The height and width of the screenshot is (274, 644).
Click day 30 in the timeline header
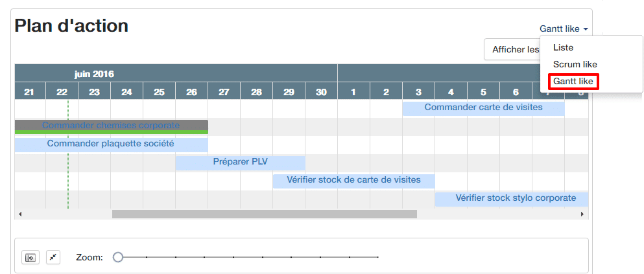[x=321, y=92]
